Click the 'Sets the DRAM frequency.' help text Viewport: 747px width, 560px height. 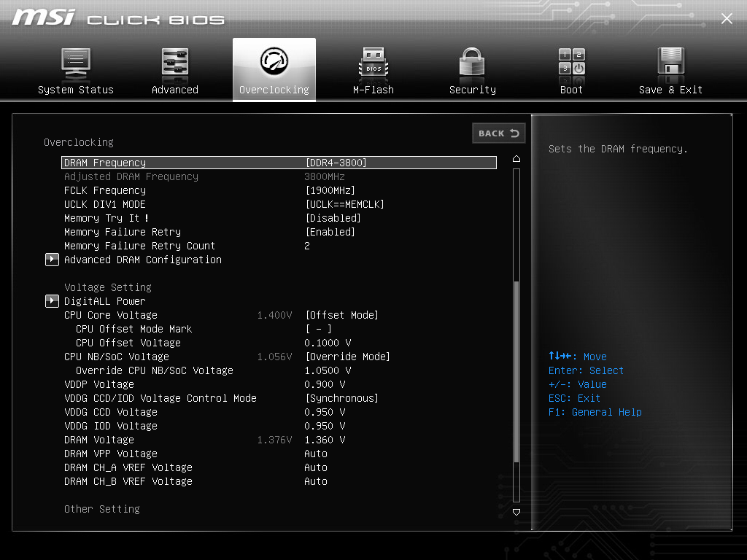[618, 149]
